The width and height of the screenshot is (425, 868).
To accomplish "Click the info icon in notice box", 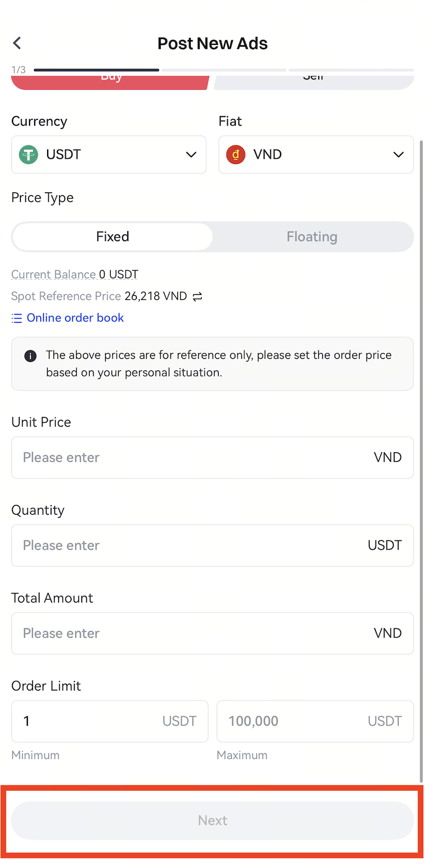I will [31, 356].
